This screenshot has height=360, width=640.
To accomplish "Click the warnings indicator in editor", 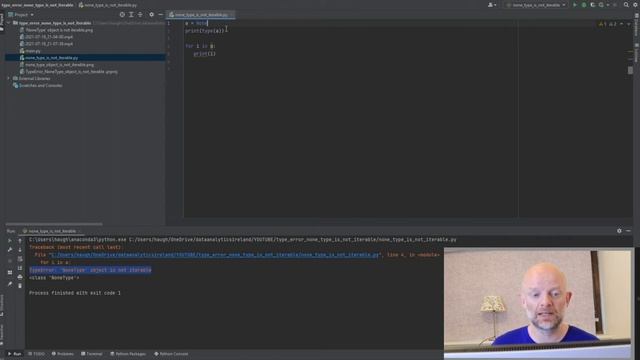I will (x=607, y=24).
